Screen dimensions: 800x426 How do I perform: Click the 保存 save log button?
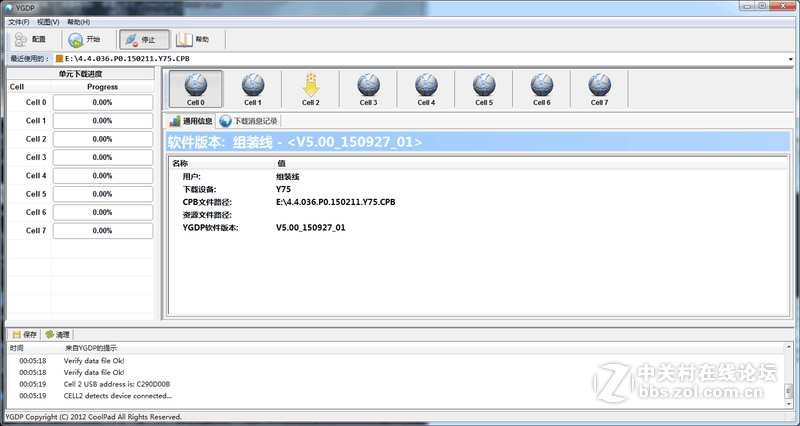click(x=24, y=335)
